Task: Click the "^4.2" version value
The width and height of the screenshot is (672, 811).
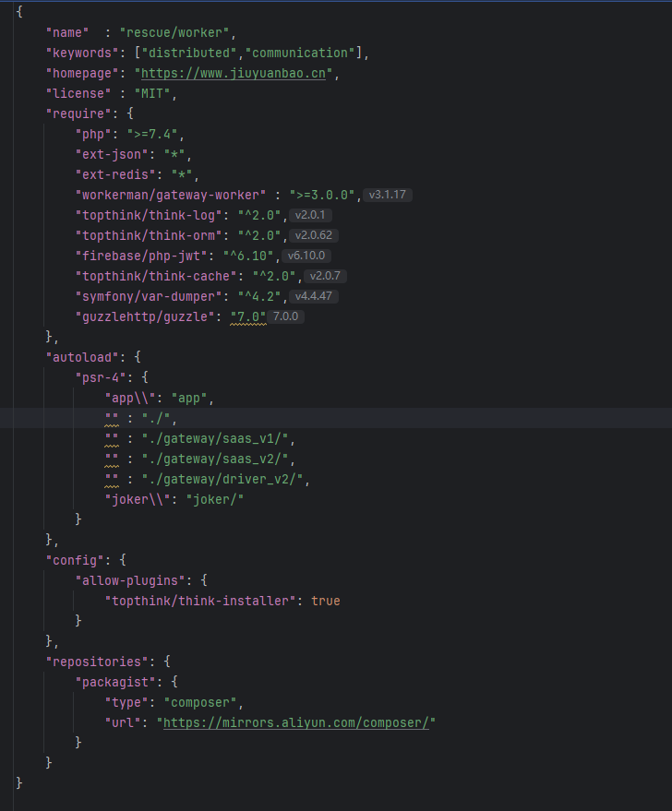Action: 259,296
